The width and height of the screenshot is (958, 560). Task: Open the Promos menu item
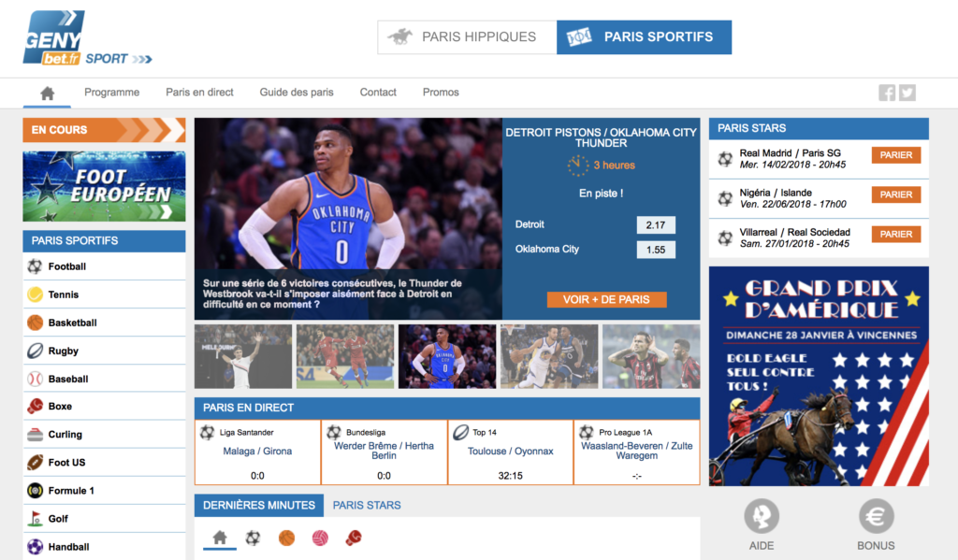441,93
